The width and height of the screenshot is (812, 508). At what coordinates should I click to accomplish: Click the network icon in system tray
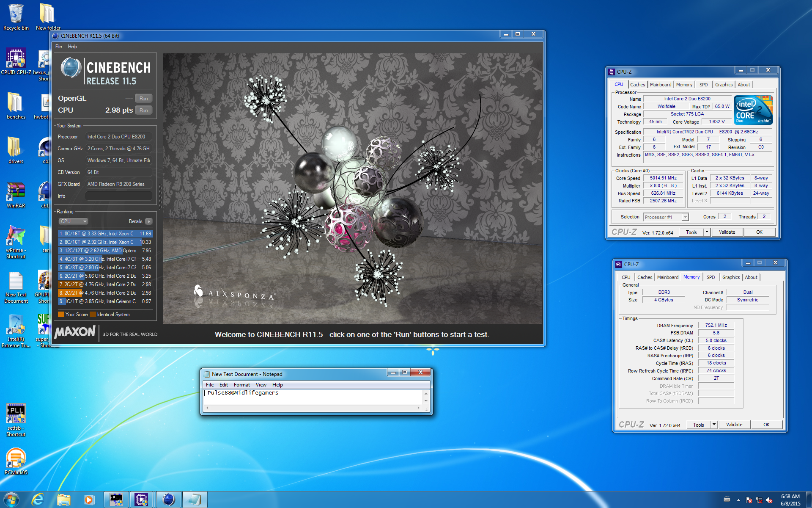pos(759,500)
